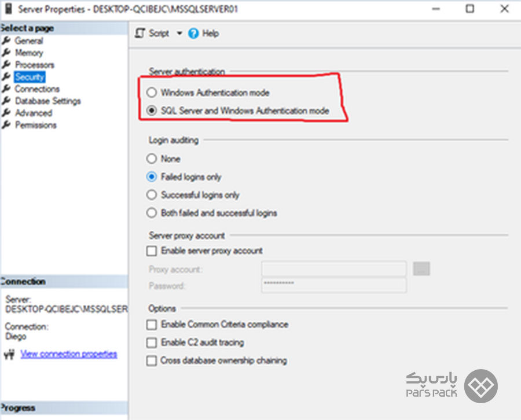Click the blue Help question icon
Screen dimensions: 521x420
coord(193,33)
